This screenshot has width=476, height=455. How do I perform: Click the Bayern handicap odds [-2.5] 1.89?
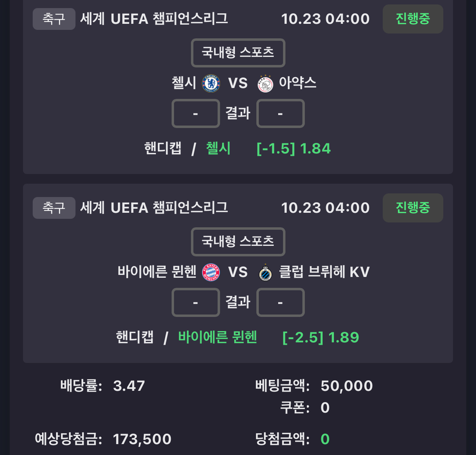[x=321, y=338]
